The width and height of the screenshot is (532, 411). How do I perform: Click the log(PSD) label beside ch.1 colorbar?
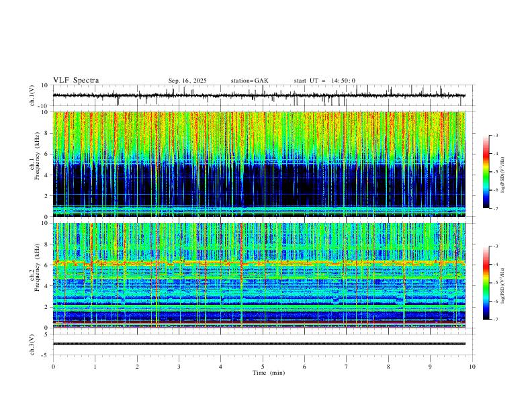(x=503, y=175)
